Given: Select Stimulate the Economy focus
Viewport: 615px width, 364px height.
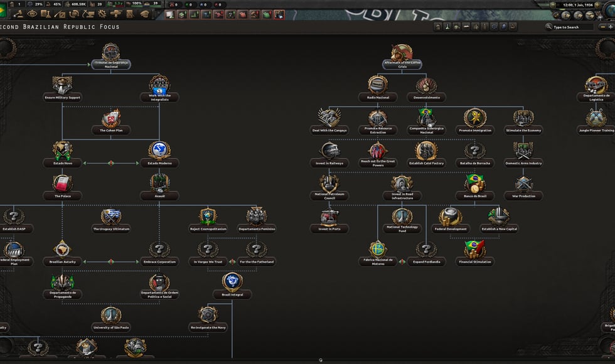Looking at the screenshot, I should 523,122.
